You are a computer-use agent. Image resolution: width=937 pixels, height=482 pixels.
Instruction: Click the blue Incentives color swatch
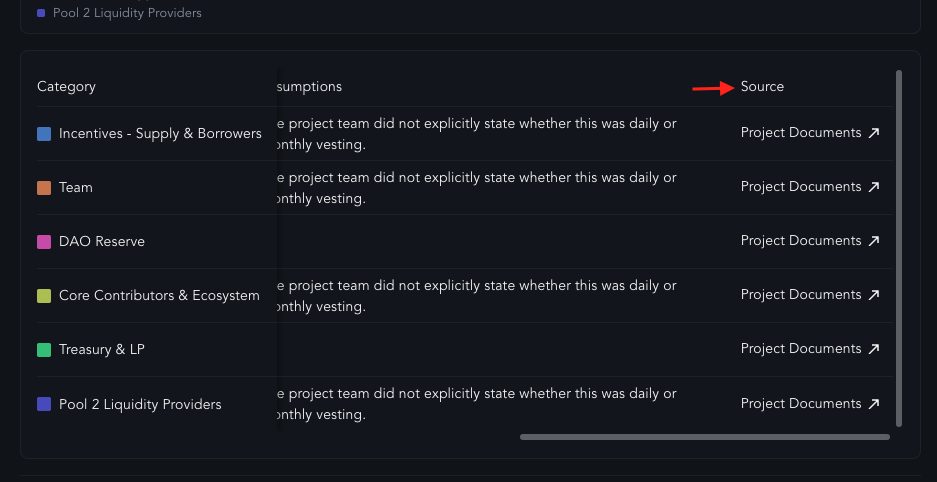point(44,134)
